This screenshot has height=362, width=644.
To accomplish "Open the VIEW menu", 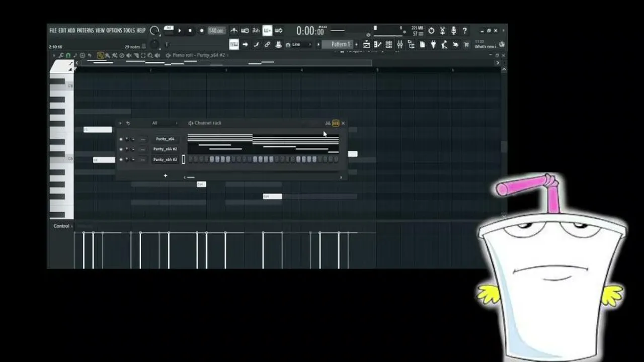I will click(x=100, y=31).
